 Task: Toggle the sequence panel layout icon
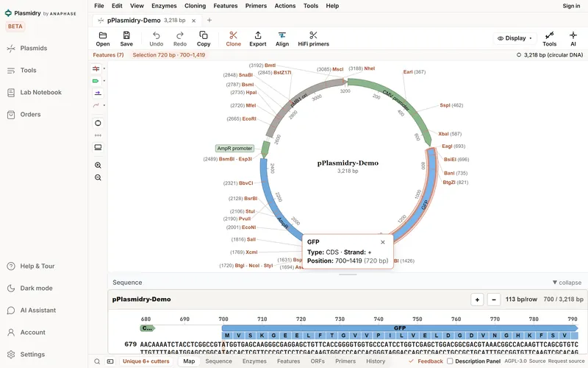click(98, 147)
